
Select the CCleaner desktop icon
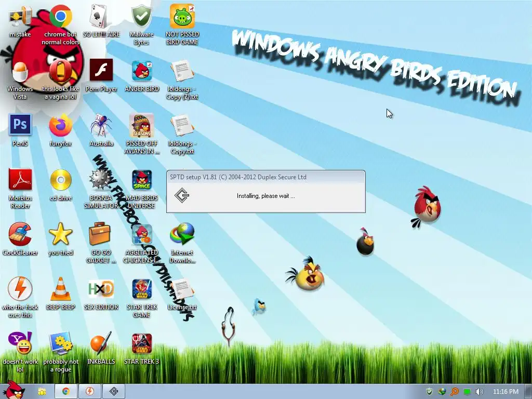point(20,239)
